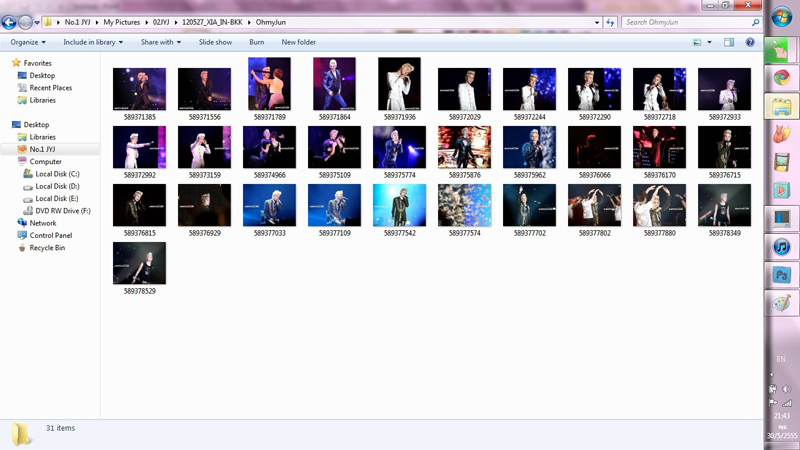Open Include in library menu
Screen dimensions: 800x450
tap(93, 42)
